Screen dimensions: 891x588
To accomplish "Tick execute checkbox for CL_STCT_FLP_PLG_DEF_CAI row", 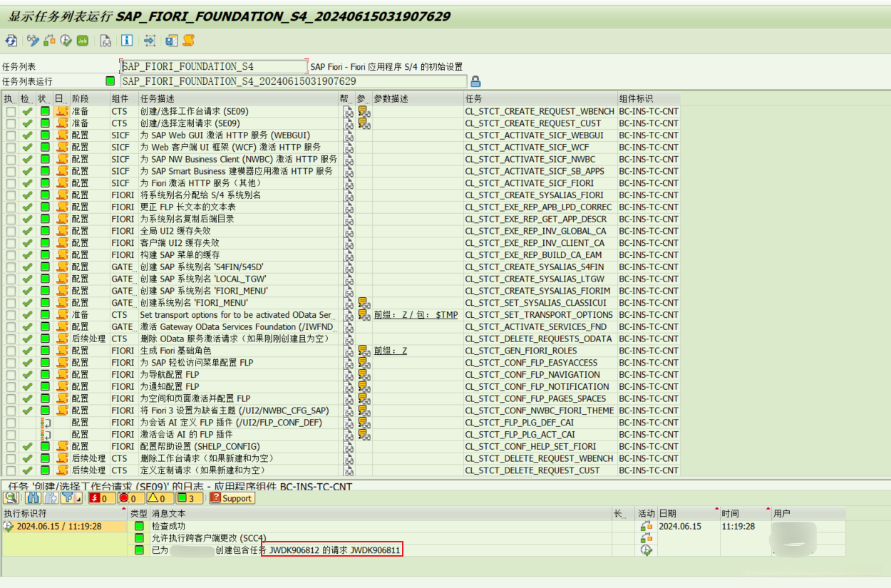I will coord(11,423).
